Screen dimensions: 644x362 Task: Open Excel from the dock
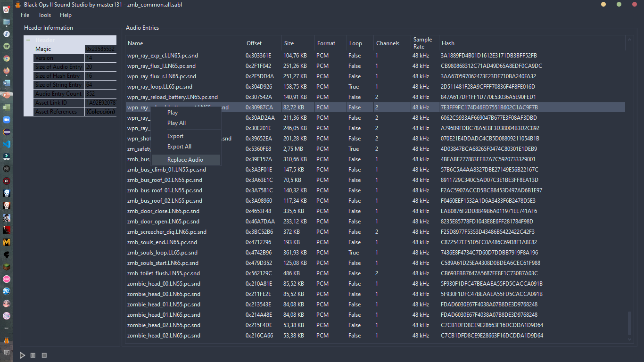[x=7, y=107]
